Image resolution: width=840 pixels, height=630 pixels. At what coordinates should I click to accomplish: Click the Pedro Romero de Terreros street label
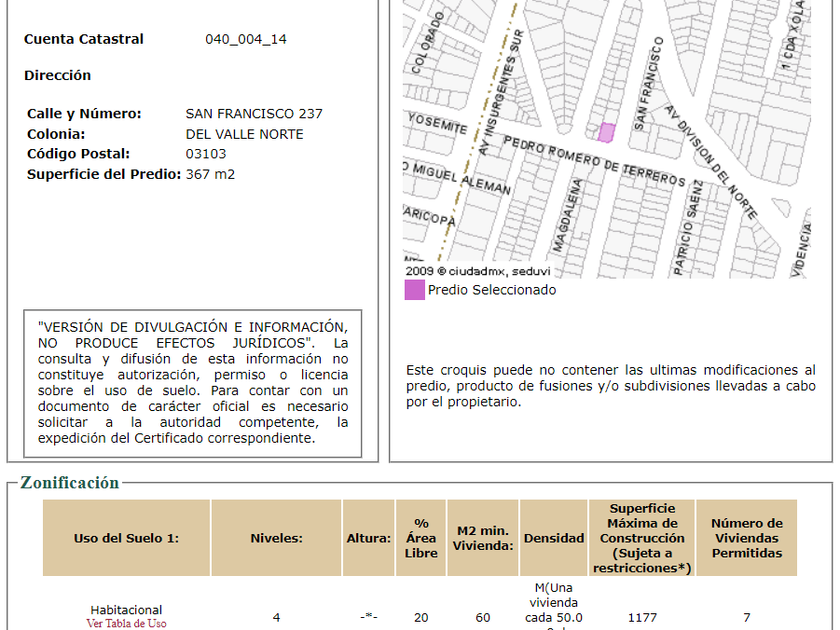[594, 160]
